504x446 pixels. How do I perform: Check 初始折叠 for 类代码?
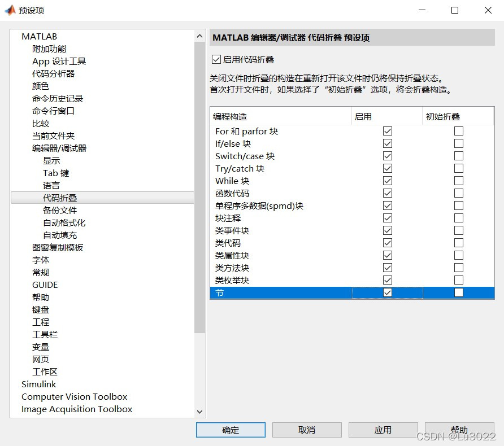tap(459, 243)
